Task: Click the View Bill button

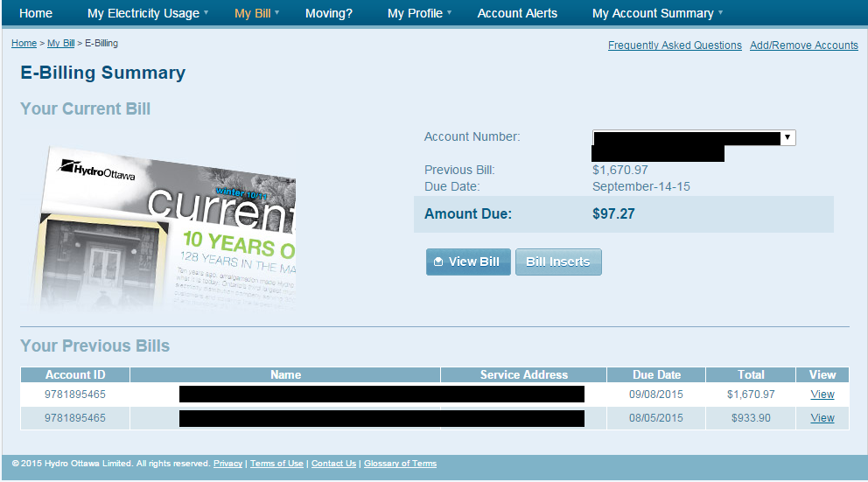Action: (468, 262)
